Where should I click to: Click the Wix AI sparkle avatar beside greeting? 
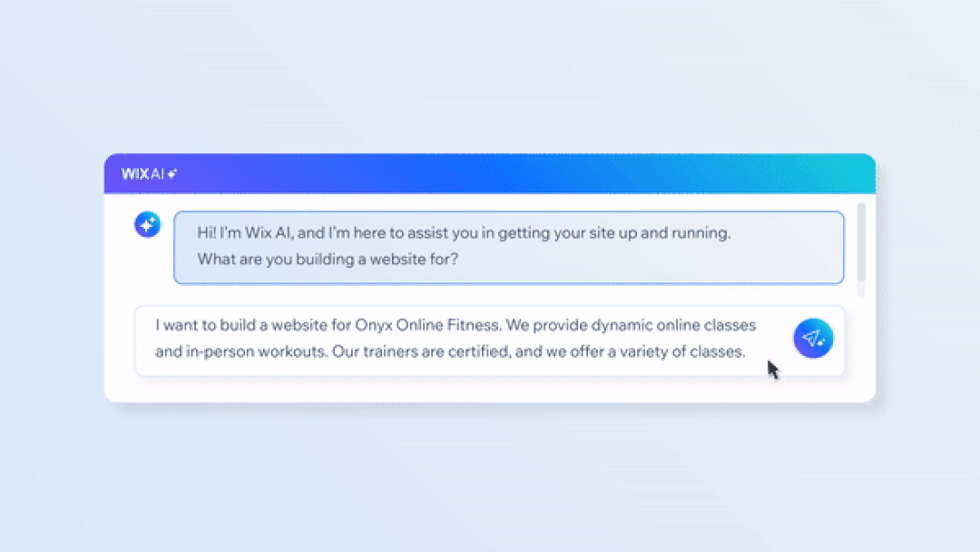[148, 224]
